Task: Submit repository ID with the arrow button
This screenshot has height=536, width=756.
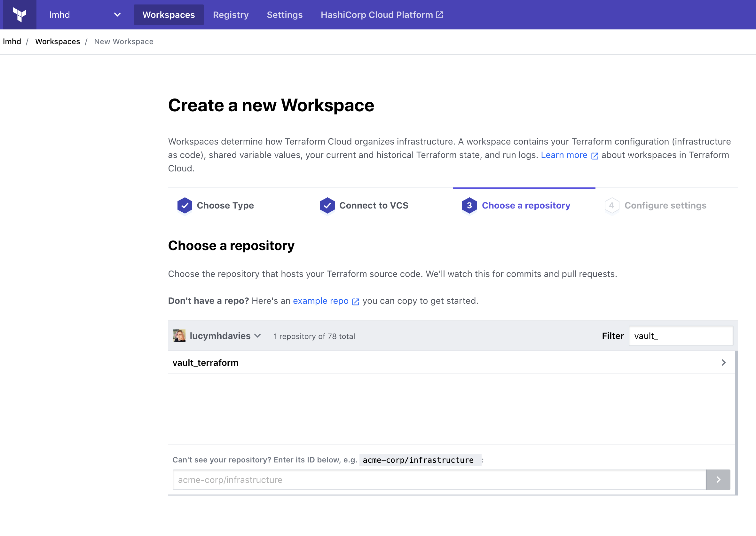Action: click(x=718, y=480)
